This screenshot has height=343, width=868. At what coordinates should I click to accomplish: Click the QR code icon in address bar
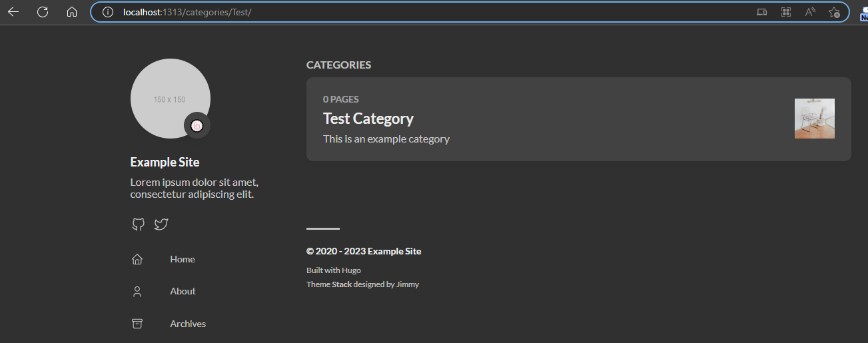point(786,12)
